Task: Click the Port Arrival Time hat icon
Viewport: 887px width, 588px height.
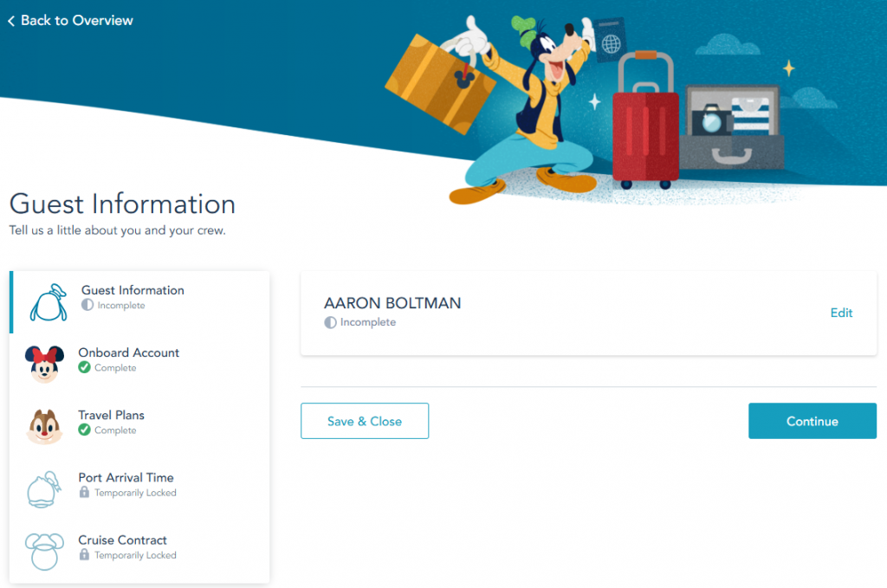Action: 44,488
